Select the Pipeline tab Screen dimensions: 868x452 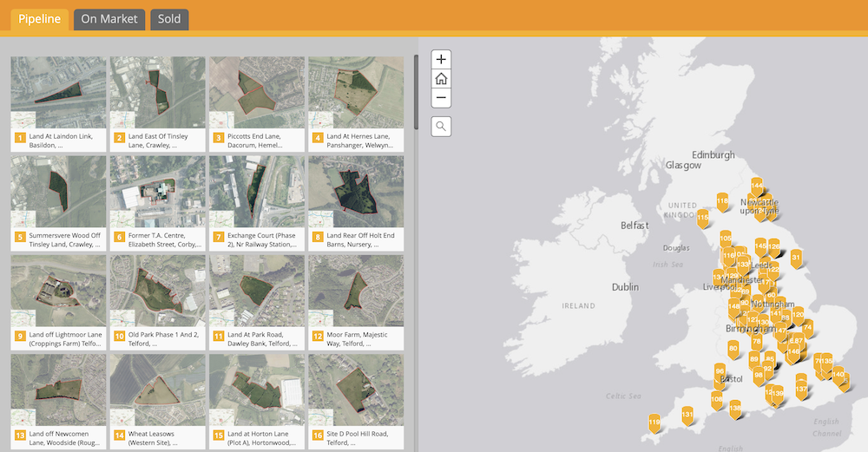click(39, 19)
